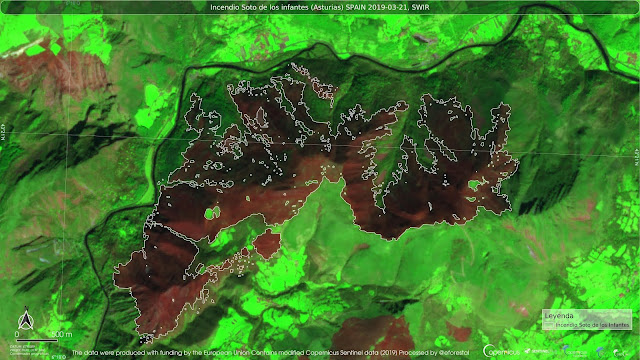Click the '500 m' scale bar label
The height and width of the screenshot is (360, 640).
click(62, 334)
